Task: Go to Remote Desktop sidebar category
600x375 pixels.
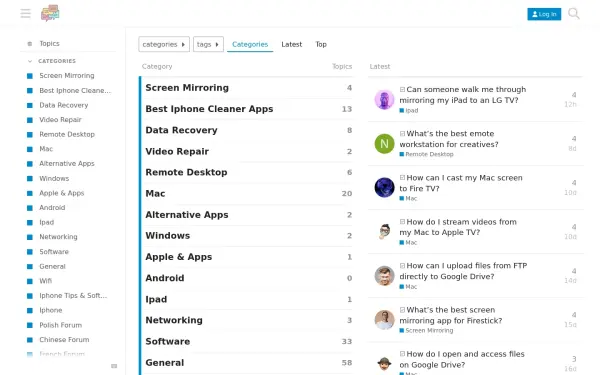Action: [67, 134]
